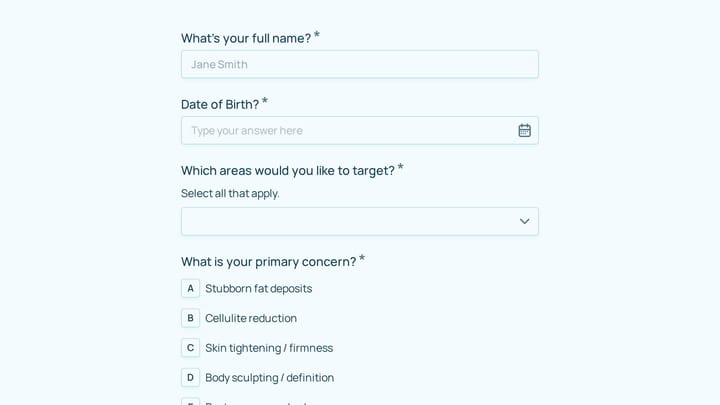The height and width of the screenshot is (405, 720).
Task: Click "What is your primary concern?" label
Action: click(269, 262)
